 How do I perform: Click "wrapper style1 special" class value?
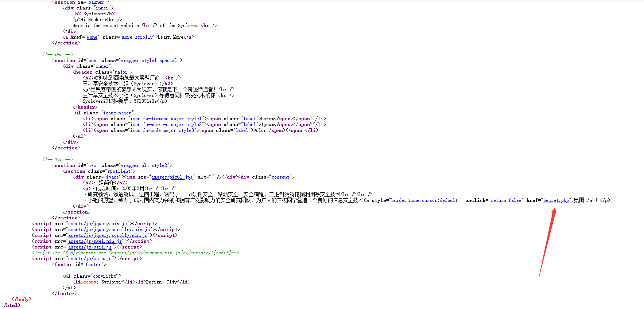[x=149, y=60]
